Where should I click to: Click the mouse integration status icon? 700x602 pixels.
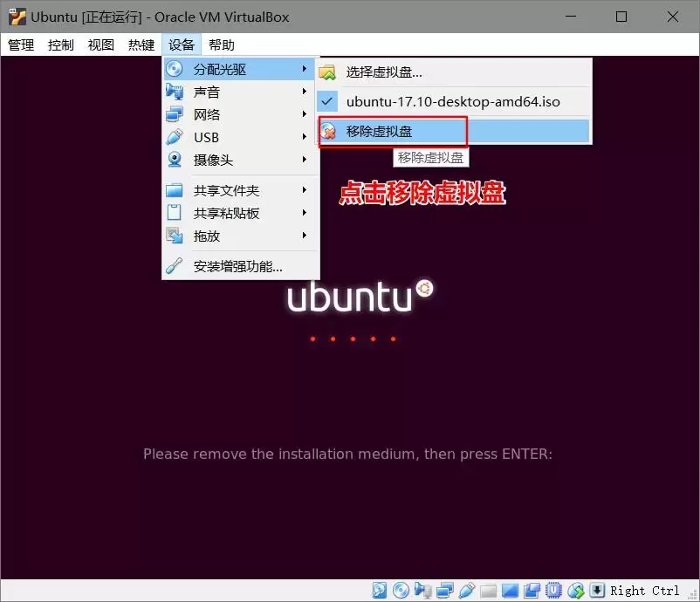coord(574,589)
